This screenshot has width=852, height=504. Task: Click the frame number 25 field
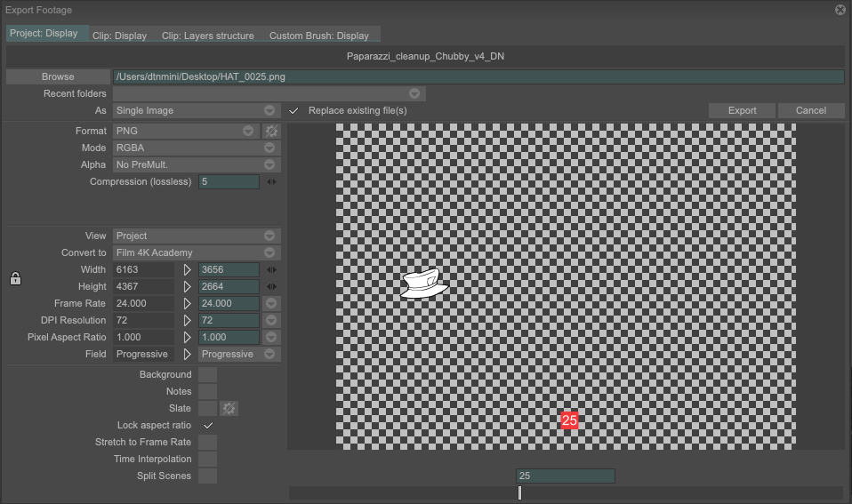pos(566,476)
